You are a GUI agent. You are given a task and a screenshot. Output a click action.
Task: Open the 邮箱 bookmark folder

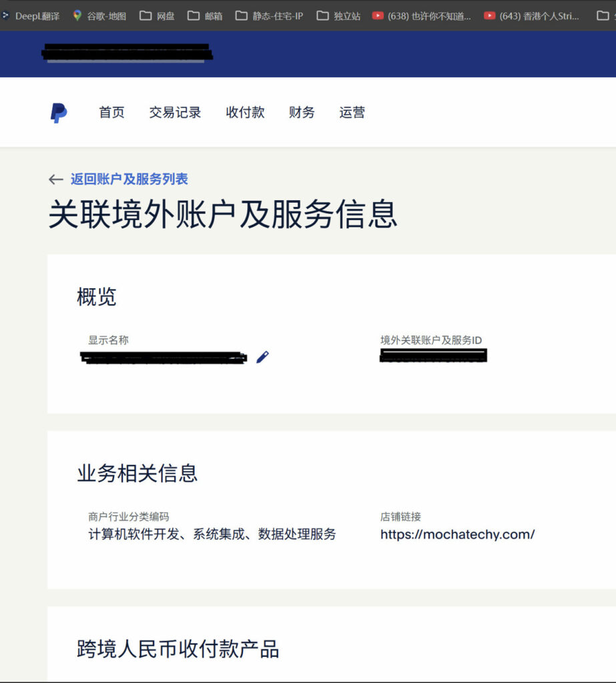tap(206, 15)
